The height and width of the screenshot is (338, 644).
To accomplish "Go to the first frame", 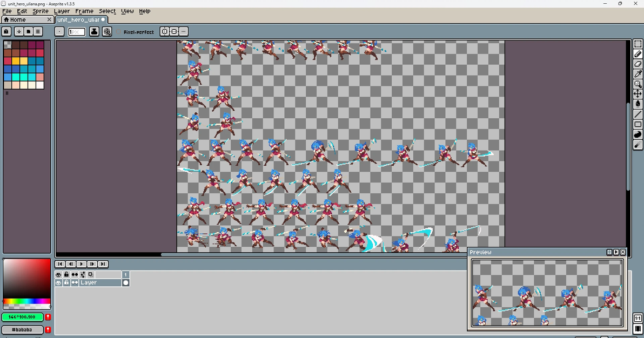I will 60,264.
